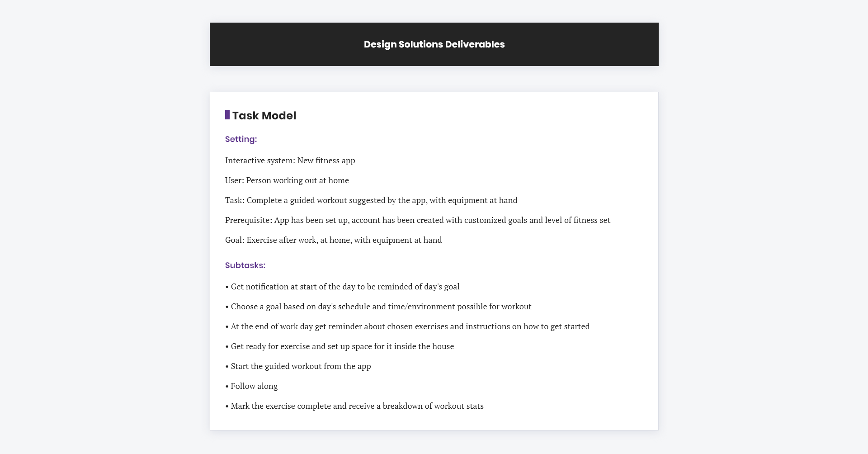Click the Design Solutions Deliverables header title
This screenshot has width=868, height=454.
tap(434, 44)
